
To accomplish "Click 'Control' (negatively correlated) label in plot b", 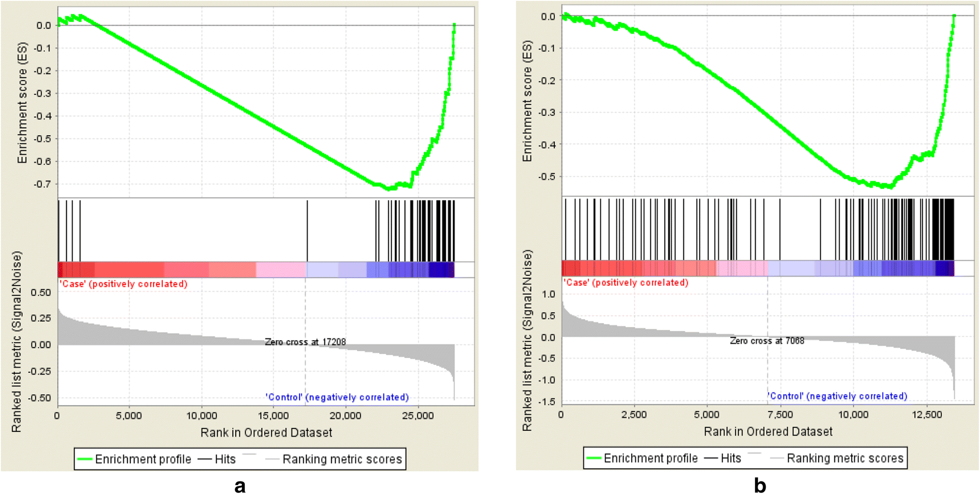I will tap(838, 396).
